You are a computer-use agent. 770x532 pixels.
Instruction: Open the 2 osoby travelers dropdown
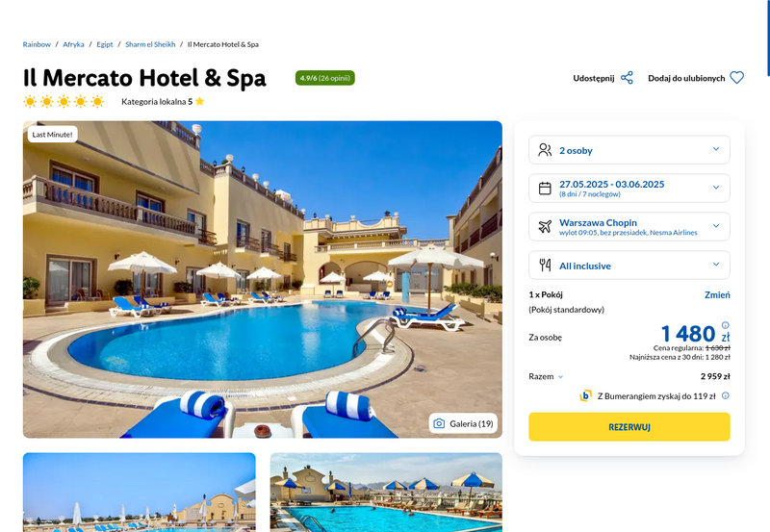click(x=629, y=150)
